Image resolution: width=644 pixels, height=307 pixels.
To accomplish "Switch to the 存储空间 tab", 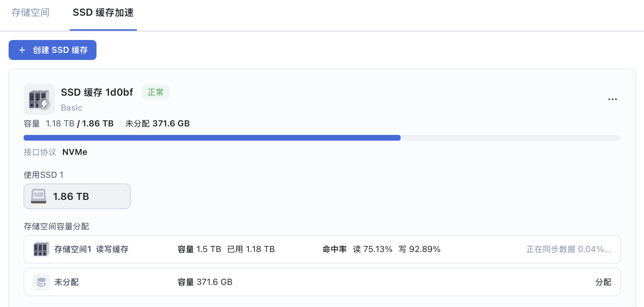I will click(30, 13).
